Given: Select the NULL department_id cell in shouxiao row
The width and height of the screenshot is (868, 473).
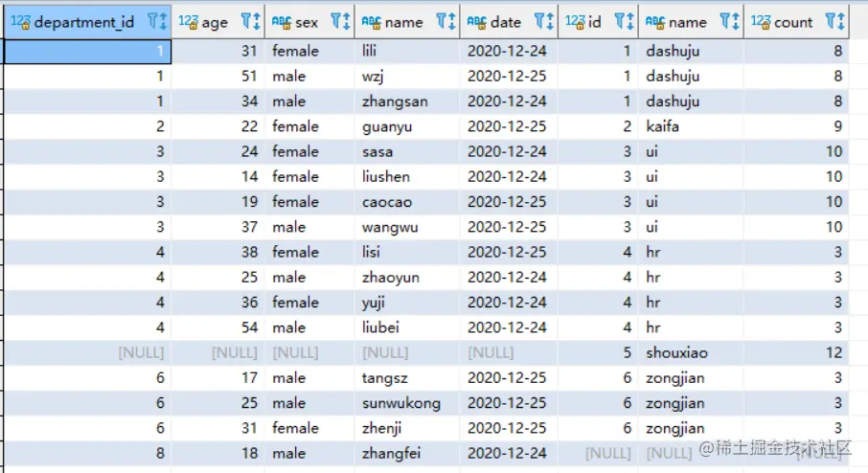Looking at the screenshot, I should 88,353.
